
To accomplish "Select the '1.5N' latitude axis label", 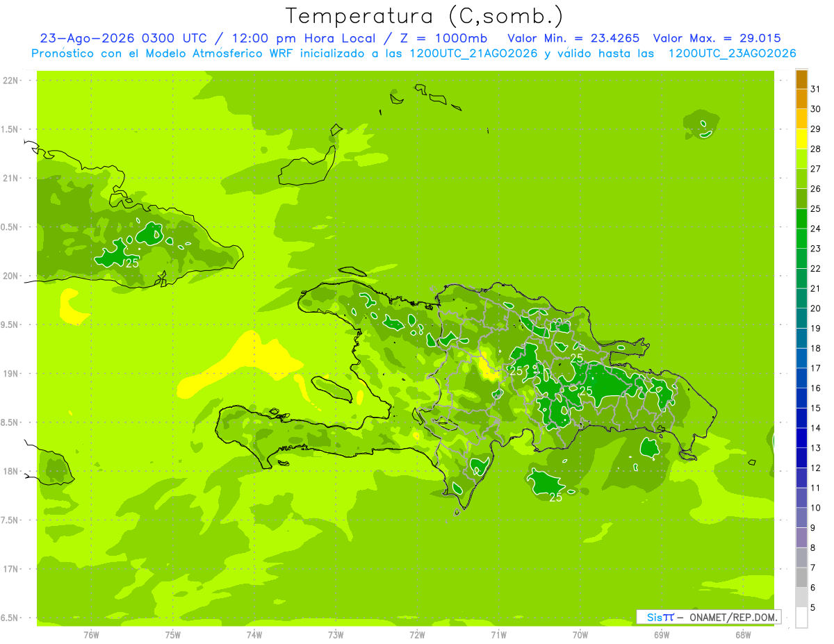I will 10,129.
